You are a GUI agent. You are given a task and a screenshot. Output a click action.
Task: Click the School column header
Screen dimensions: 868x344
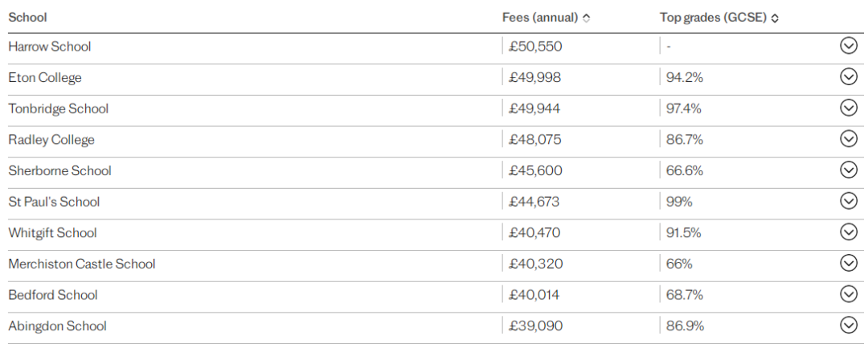27,18
